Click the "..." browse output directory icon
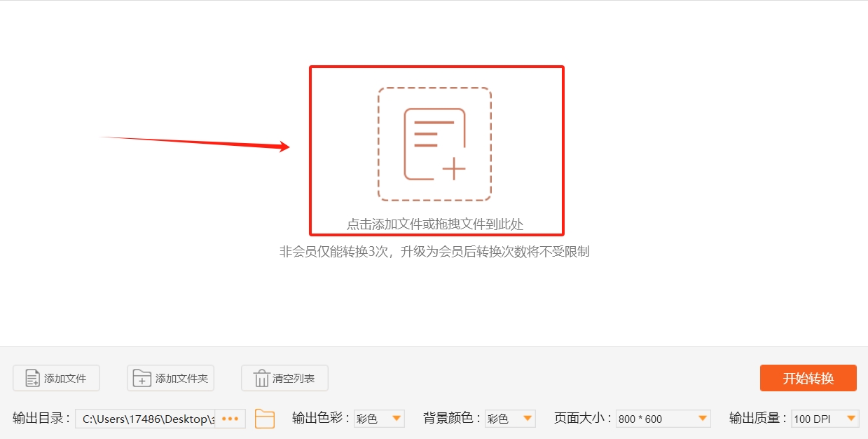The image size is (868, 439). [x=230, y=418]
